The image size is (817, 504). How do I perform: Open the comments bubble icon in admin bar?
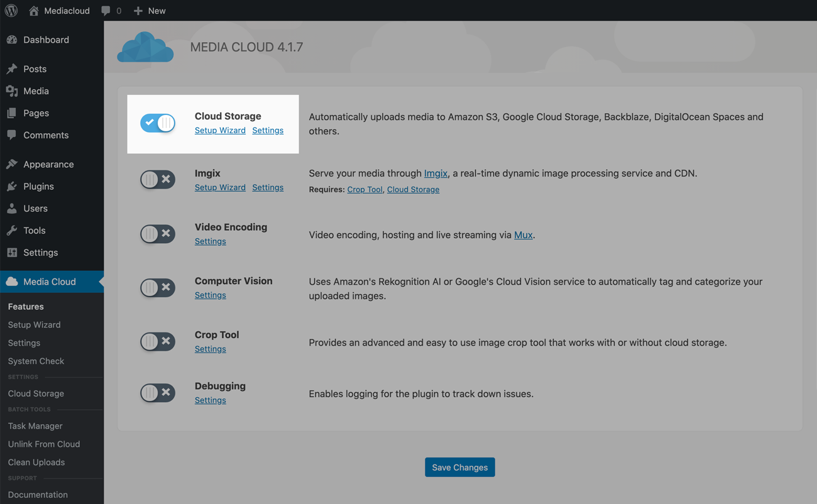click(x=106, y=11)
